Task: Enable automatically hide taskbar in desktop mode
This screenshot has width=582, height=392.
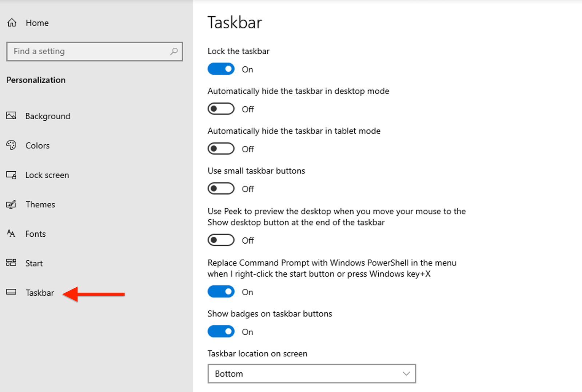Action: click(x=221, y=109)
